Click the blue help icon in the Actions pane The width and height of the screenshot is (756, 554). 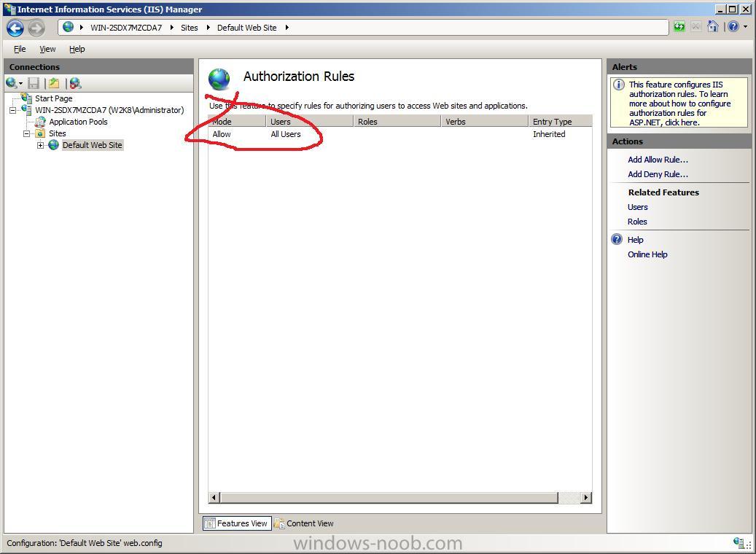coord(617,239)
